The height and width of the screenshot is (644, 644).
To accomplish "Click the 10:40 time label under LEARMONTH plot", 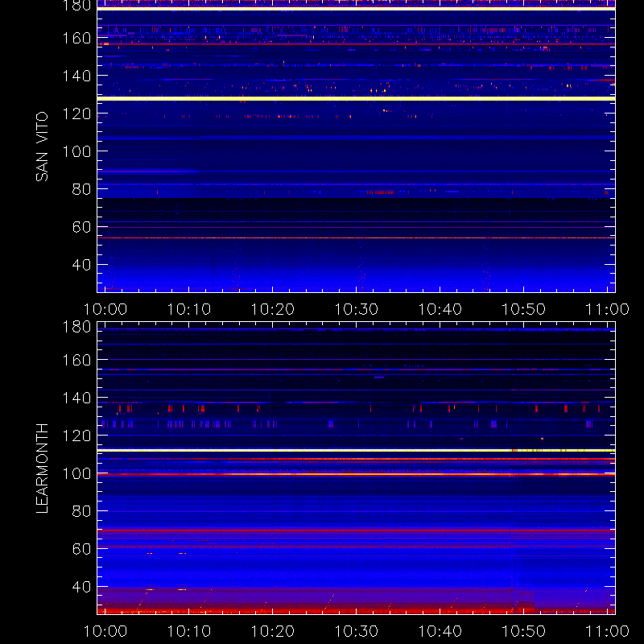I will 440,631.
